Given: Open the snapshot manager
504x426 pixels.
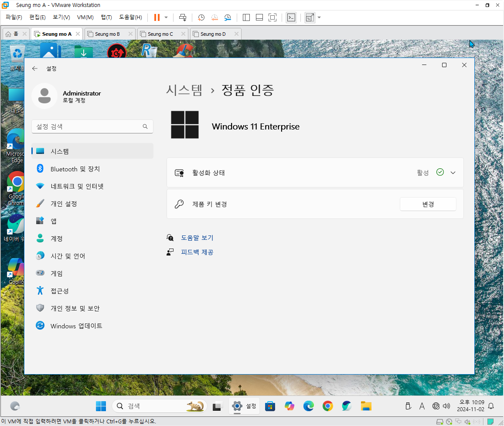Looking at the screenshot, I should coord(228,17).
